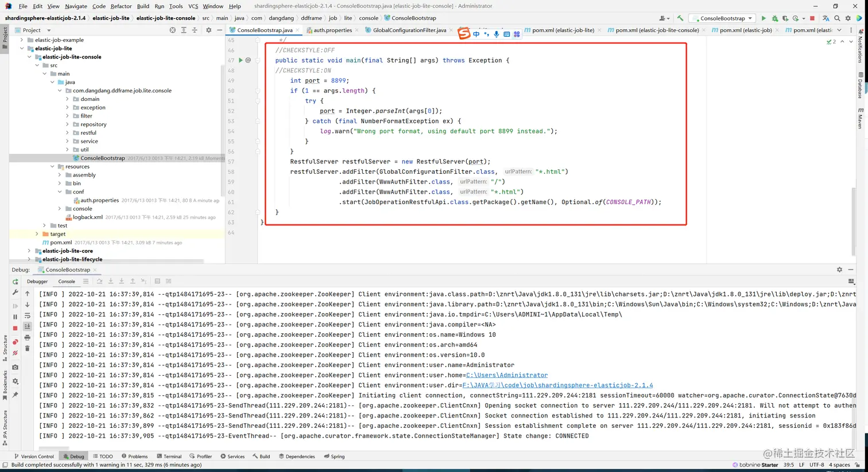Open the Problems tool window
This screenshot has height=472, width=868.
tap(134, 457)
